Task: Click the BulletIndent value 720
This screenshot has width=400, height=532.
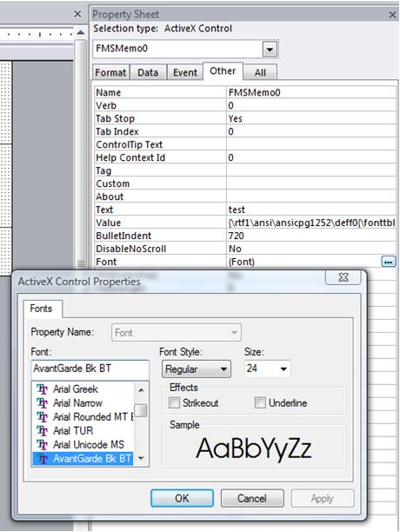Action: click(x=311, y=236)
